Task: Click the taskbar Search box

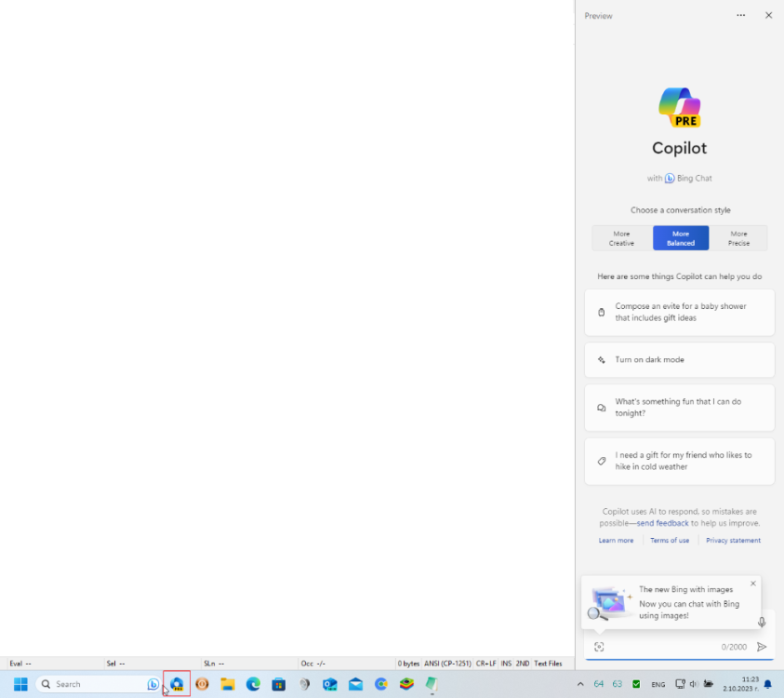Action: [98, 684]
